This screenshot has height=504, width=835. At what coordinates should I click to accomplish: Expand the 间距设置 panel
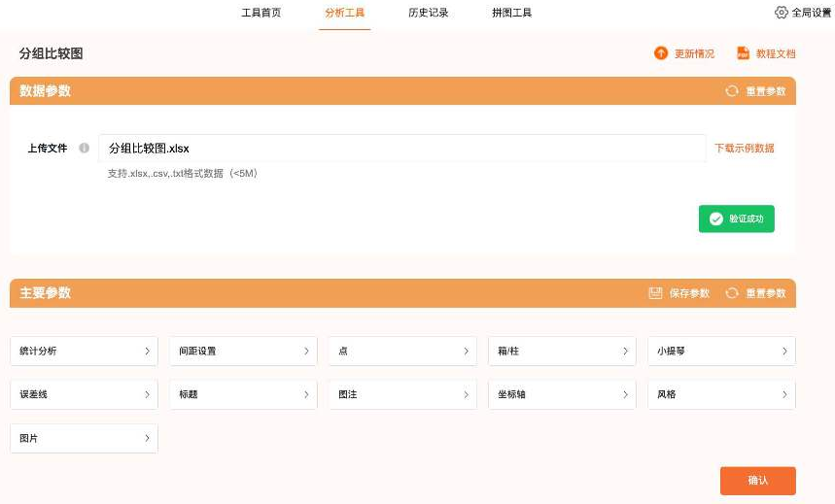pos(243,352)
